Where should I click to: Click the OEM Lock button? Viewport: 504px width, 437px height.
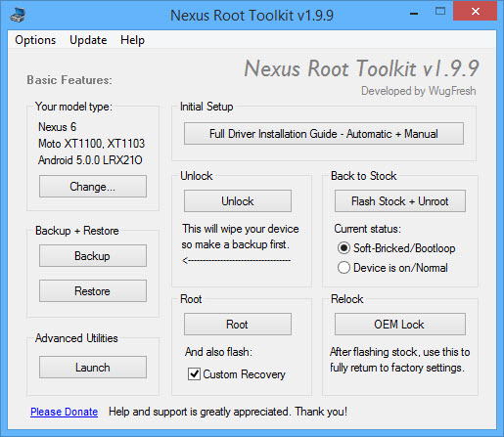click(x=400, y=325)
